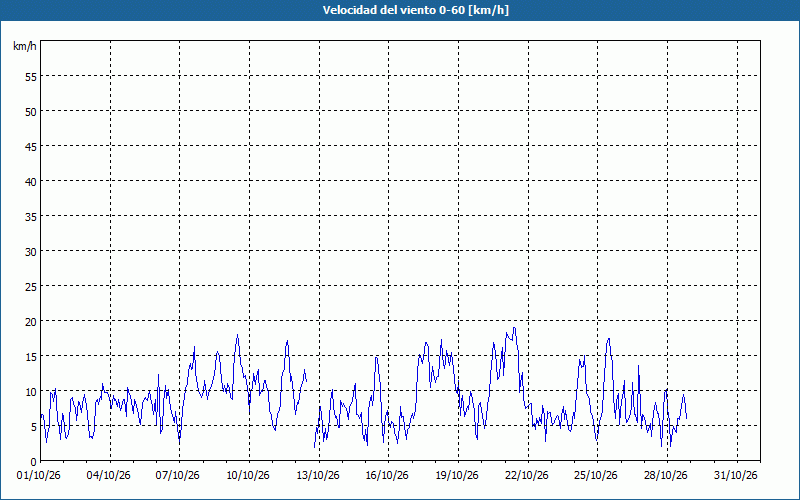Image resolution: width=800 pixels, height=500 pixels.
Task: Select the 13/10/26 date label
Action: [317, 476]
